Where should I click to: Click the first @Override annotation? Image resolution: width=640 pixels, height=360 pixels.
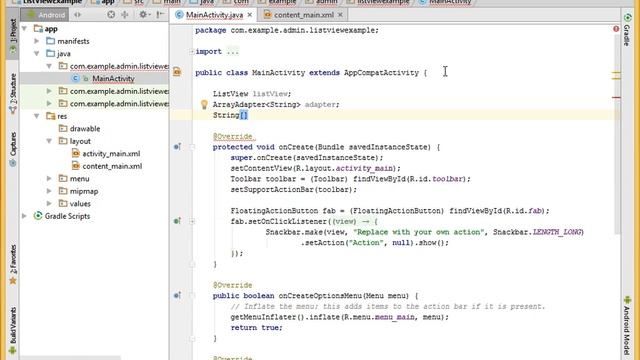(x=233, y=136)
